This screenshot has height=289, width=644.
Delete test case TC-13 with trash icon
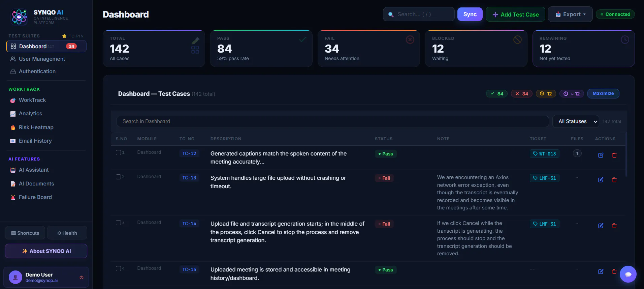click(x=614, y=180)
